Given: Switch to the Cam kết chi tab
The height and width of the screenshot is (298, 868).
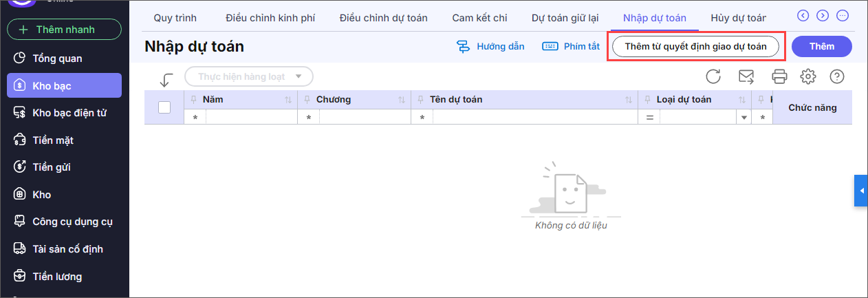Looking at the screenshot, I should click(x=479, y=18).
